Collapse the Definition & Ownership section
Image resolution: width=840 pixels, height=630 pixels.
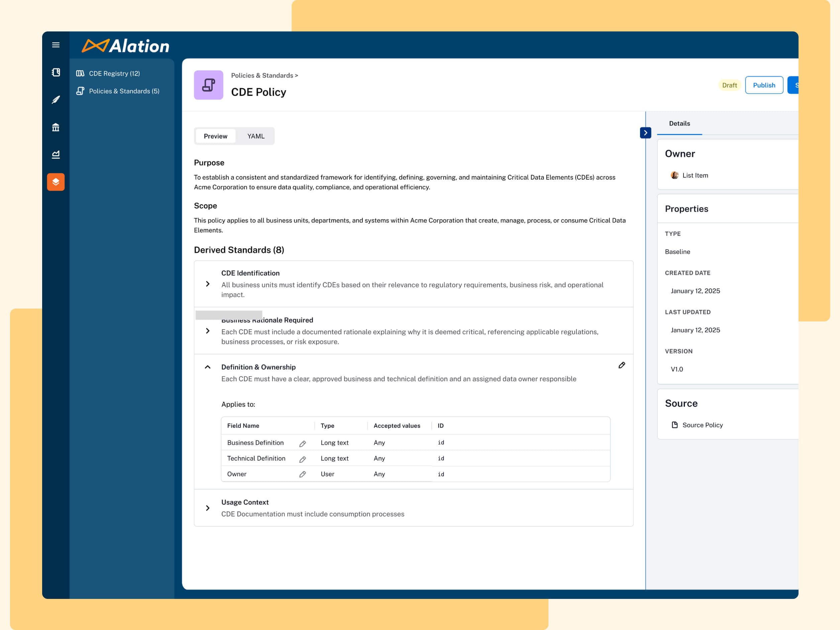tap(208, 367)
